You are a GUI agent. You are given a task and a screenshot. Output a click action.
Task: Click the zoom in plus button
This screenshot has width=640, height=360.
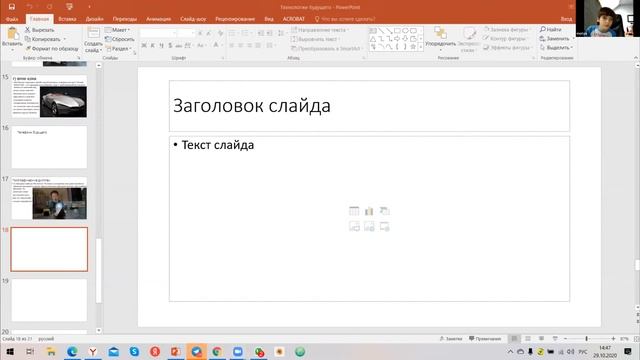613,339
